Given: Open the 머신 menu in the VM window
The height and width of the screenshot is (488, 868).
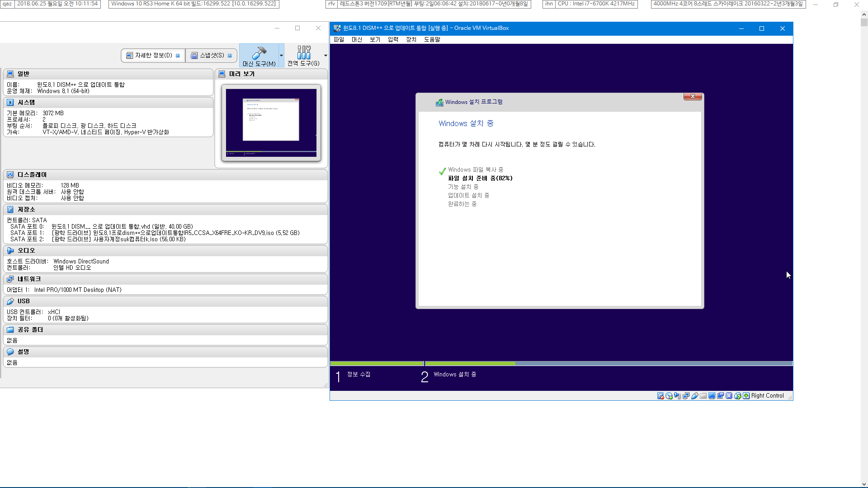Looking at the screenshot, I should click(x=357, y=40).
